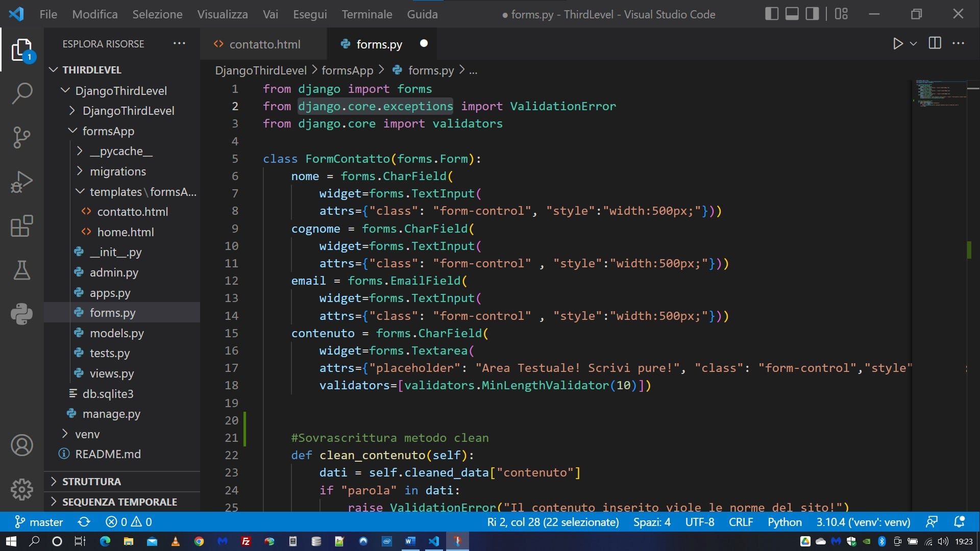The width and height of the screenshot is (980, 551).
Task: Open the notifications bell in status bar
Action: point(960,522)
